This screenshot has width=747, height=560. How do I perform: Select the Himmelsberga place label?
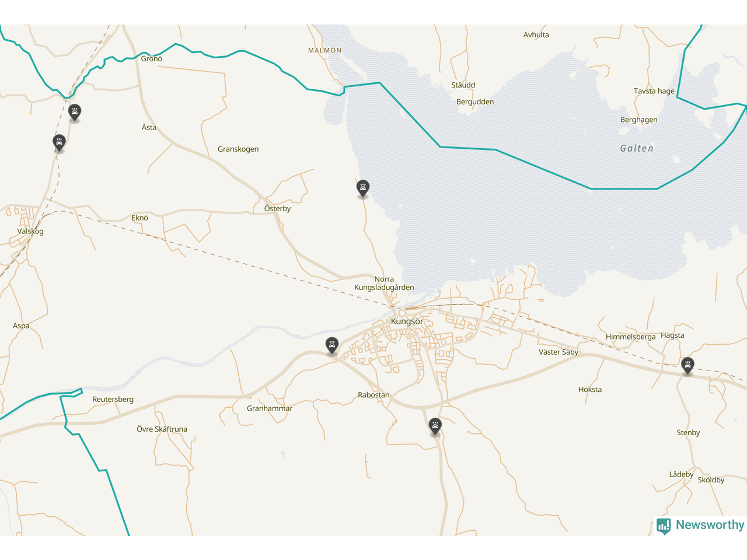(630, 337)
